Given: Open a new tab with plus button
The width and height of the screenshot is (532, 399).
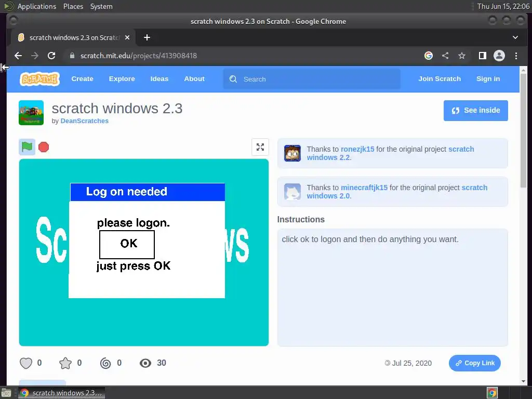Looking at the screenshot, I should (x=147, y=37).
